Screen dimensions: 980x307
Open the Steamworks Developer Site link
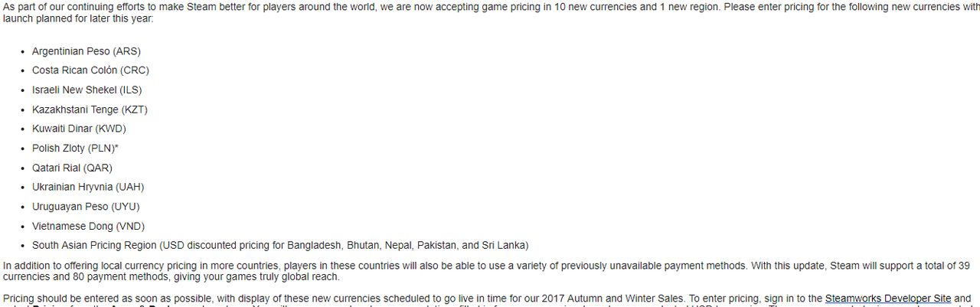tap(887, 299)
